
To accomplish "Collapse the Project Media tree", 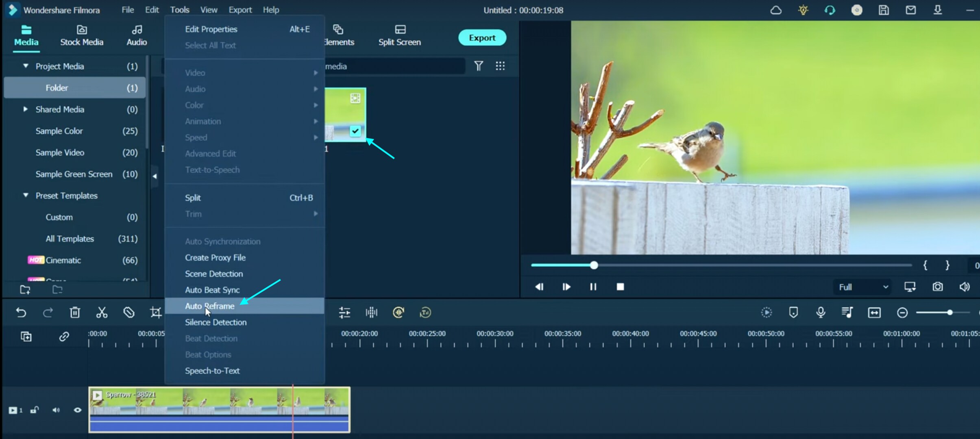I will pyautogui.click(x=26, y=66).
